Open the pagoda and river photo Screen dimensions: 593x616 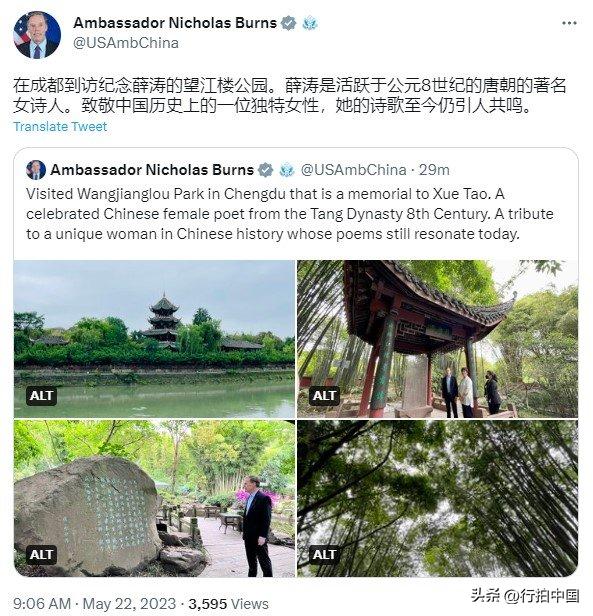click(x=154, y=339)
